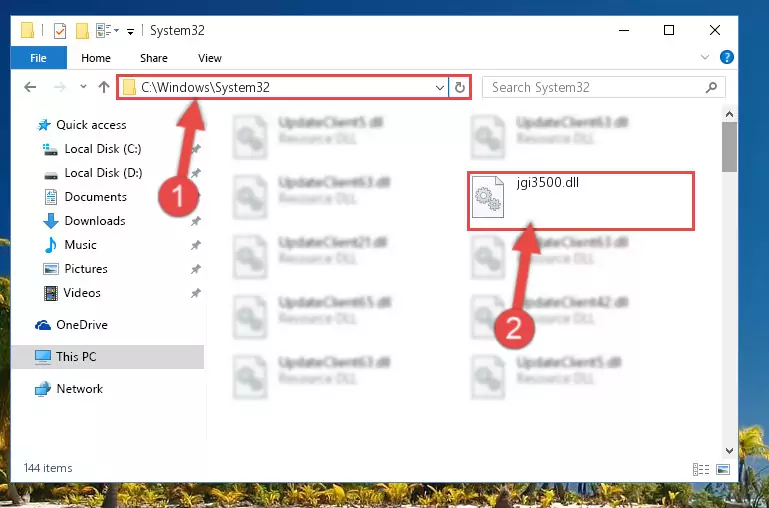Switch to Details view layout
769x508 pixels.
click(701, 469)
